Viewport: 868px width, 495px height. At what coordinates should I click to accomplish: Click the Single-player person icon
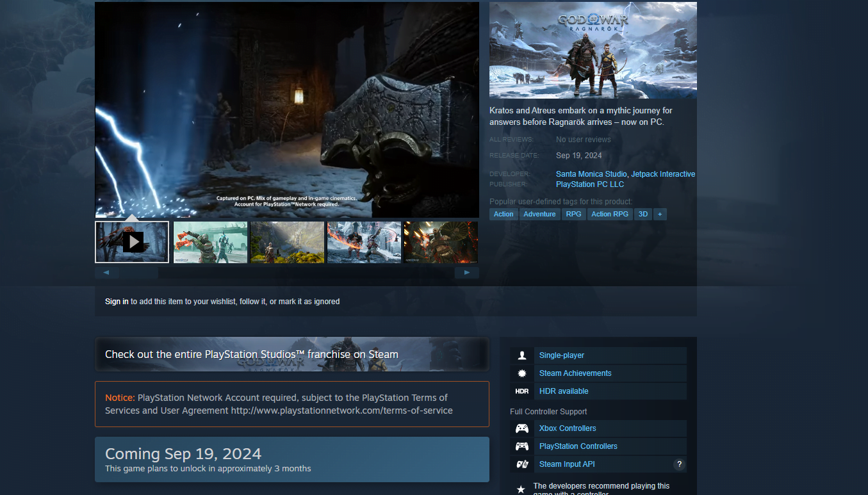(522, 355)
